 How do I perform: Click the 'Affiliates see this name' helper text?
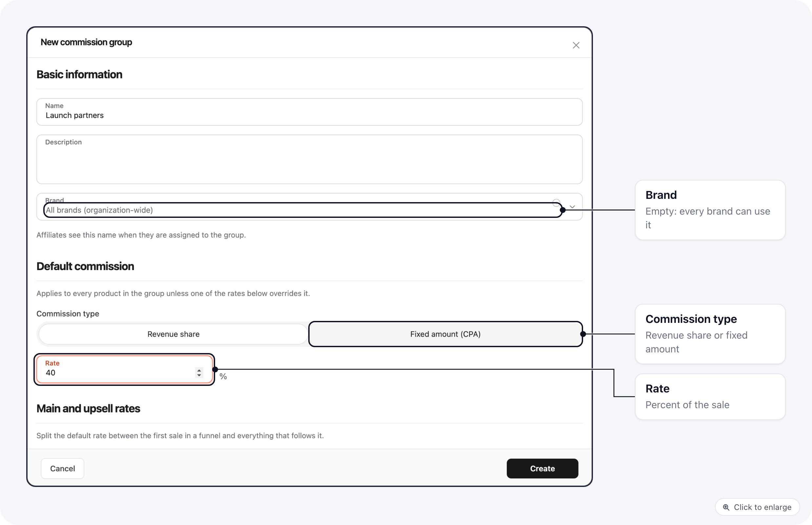[141, 235]
